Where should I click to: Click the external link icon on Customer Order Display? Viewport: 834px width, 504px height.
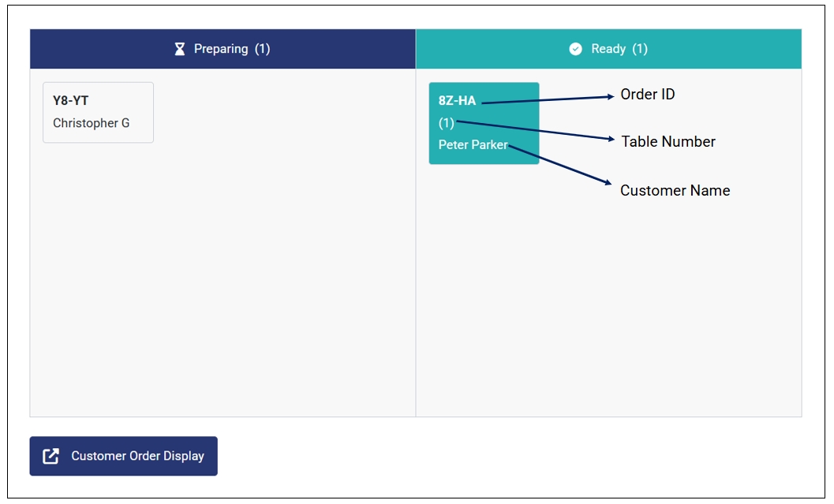coord(50,456)
